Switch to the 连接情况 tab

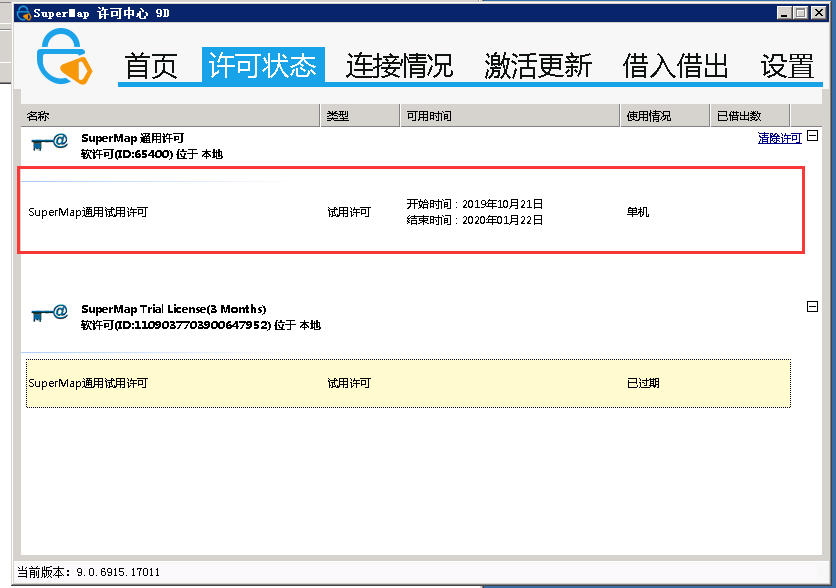point(399,66)
